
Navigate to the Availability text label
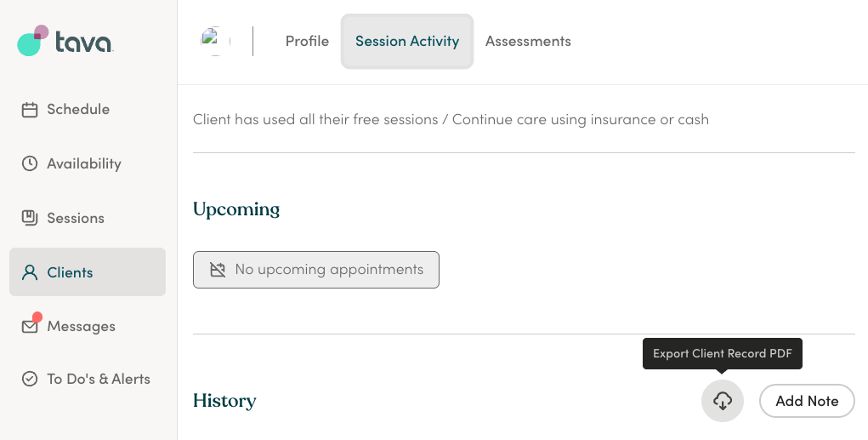(84, 164)
